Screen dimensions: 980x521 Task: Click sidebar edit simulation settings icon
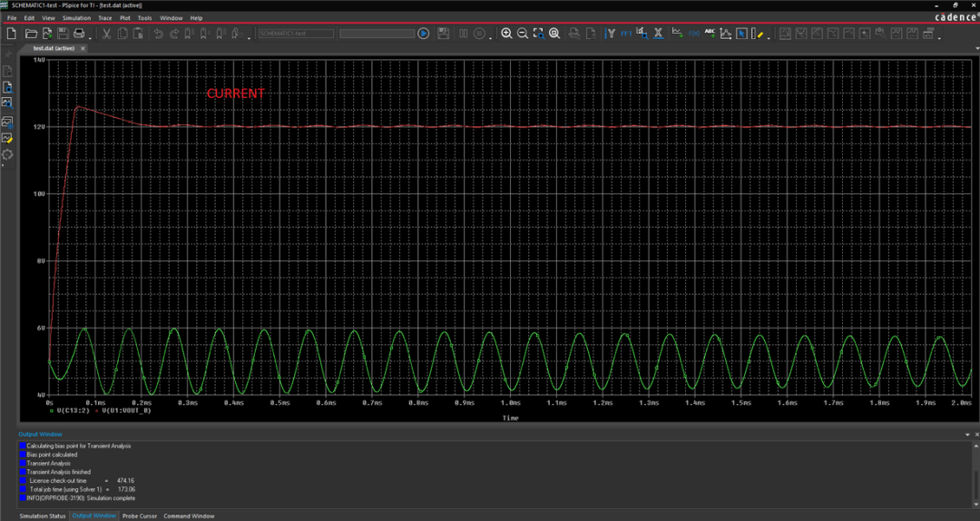7,122
